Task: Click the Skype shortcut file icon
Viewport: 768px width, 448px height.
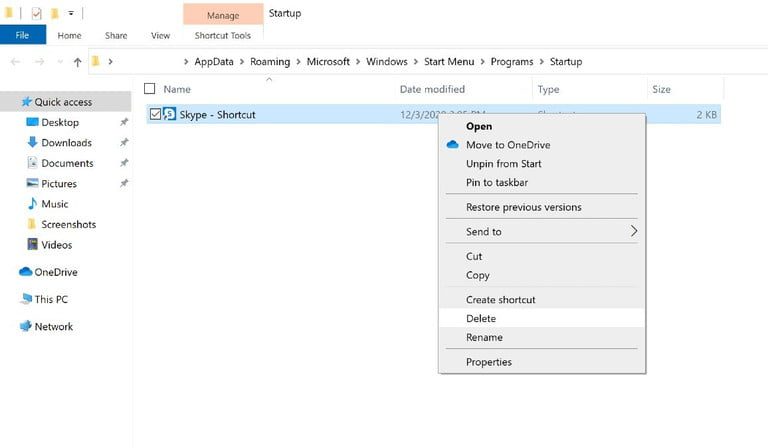Action: tap(170, 115)
